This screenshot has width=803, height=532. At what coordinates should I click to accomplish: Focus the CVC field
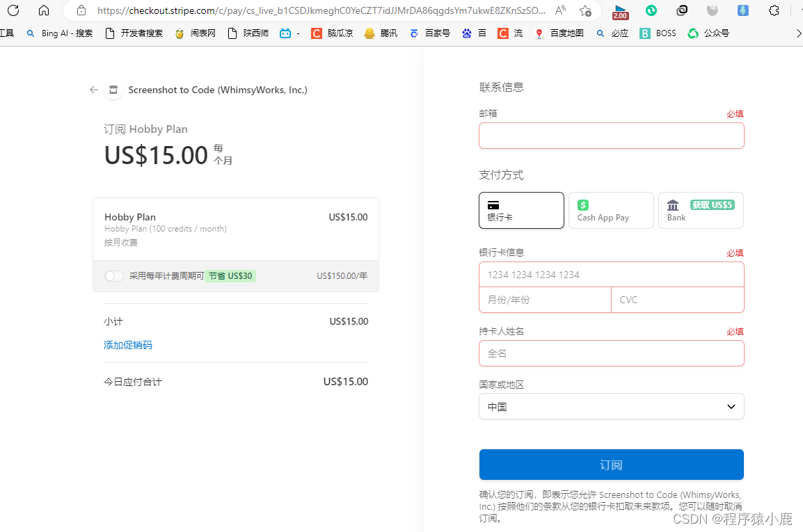point(678,300)
